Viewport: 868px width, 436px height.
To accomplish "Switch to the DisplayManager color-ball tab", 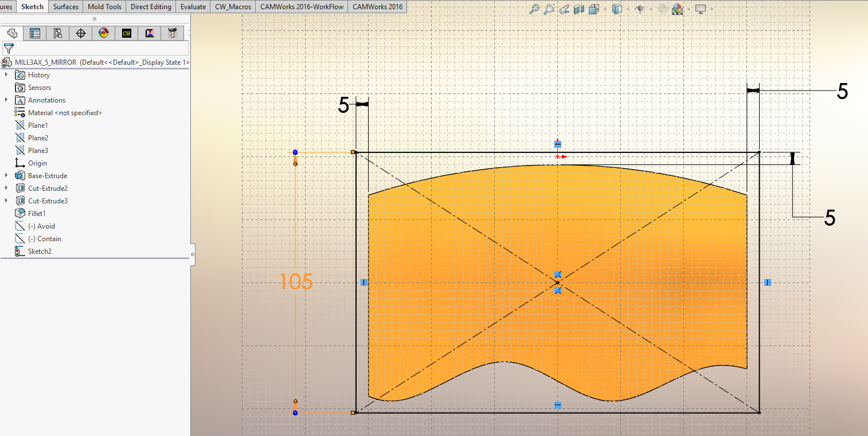I will (x=103, y=33).
